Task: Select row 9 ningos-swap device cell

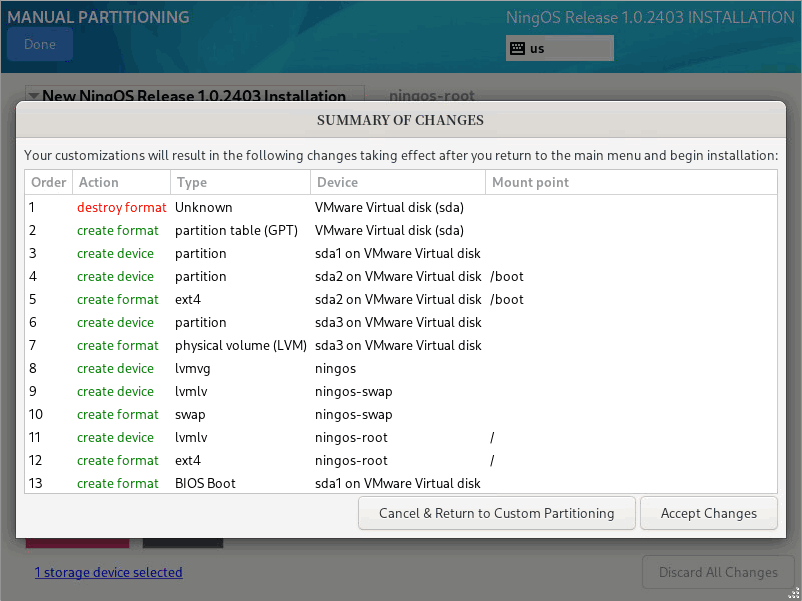Action: [353, 391]
